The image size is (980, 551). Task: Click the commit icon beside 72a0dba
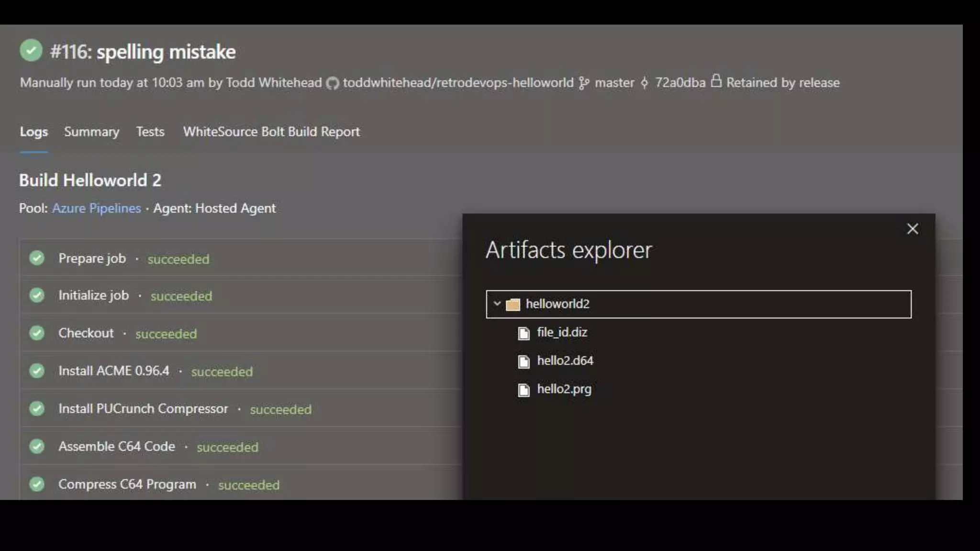pos(645,83)
